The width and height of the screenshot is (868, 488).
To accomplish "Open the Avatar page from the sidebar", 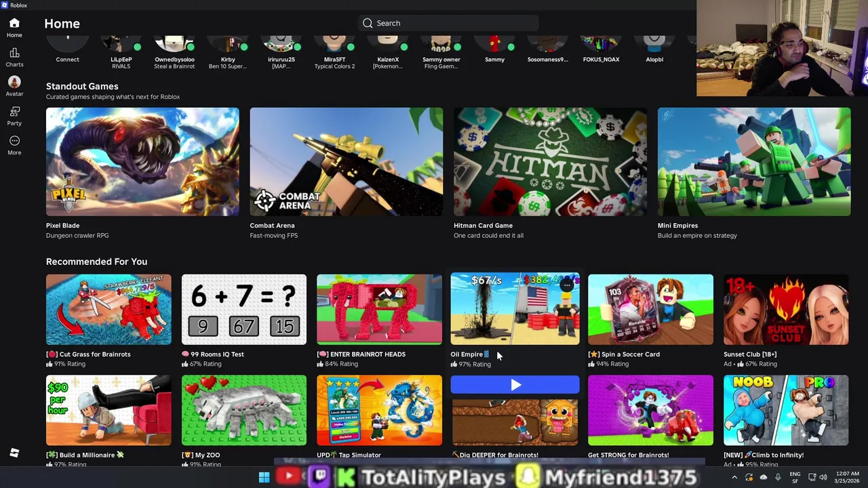I will point(14,86).
